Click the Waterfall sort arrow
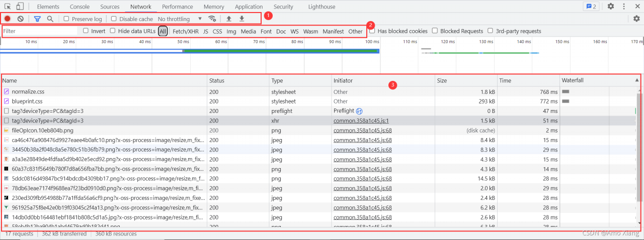The image size is (644, 240). [636, 80]
